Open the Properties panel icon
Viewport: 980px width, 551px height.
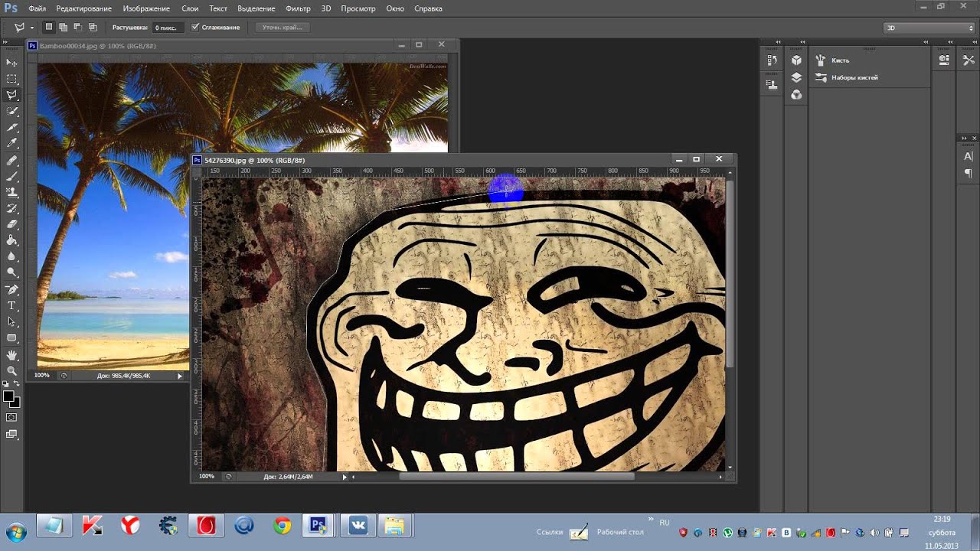944,60
